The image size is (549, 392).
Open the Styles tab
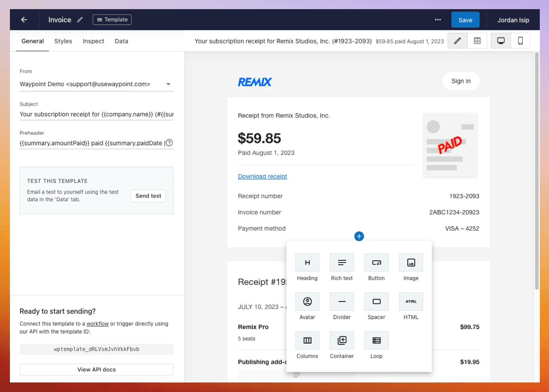[x=63, y=41]
